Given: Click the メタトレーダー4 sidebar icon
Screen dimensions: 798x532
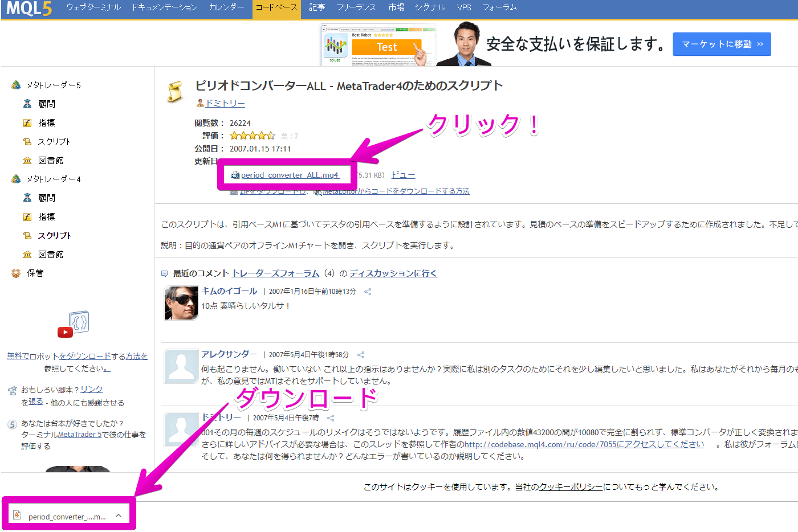Looking at the screenshot, I should [16, 179].
